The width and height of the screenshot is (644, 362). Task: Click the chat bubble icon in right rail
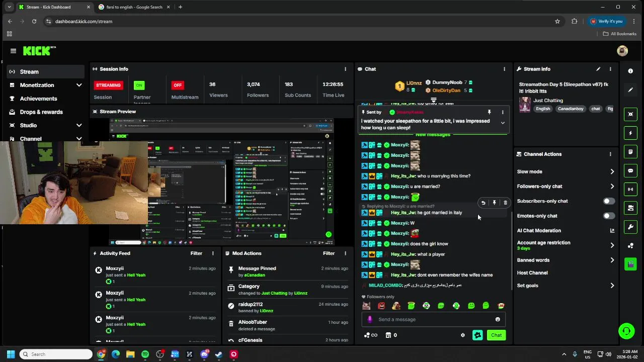(x=630, y=171)
